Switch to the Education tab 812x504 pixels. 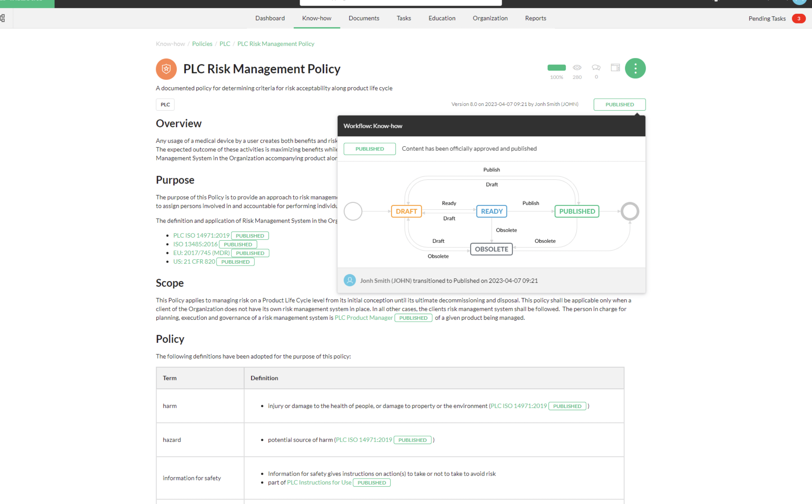[x=442, y=18]
